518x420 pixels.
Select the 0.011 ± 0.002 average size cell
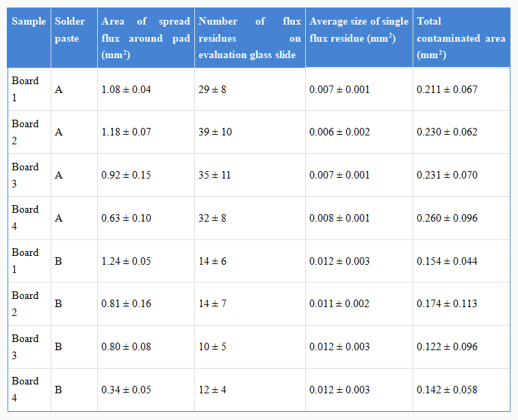coord(339,304)
